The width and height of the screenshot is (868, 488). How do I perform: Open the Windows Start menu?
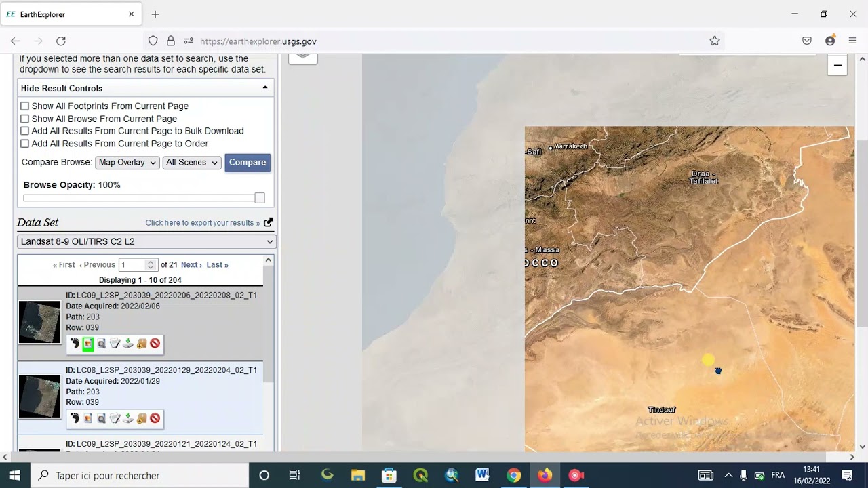click(x=15, y=475)
